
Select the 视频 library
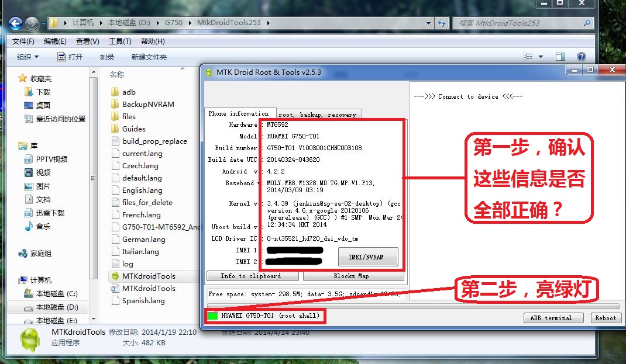click(37, 172)
